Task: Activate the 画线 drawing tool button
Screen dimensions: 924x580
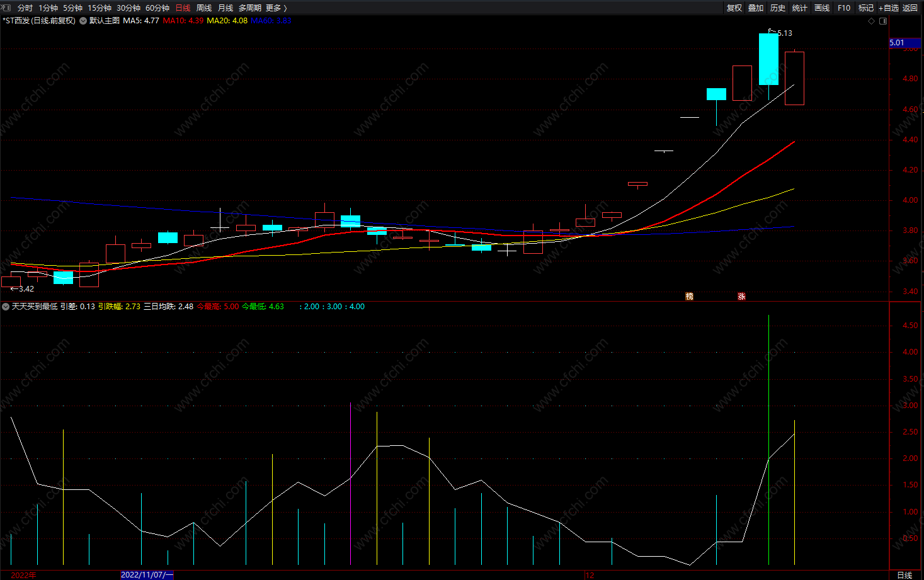Action: (822, 8)
